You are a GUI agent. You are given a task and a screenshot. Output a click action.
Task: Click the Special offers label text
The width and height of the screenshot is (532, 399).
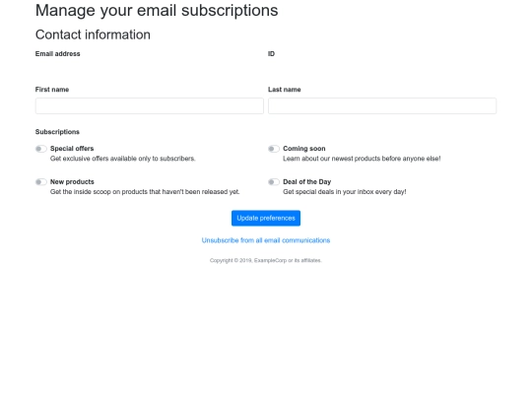coord(72,149)
